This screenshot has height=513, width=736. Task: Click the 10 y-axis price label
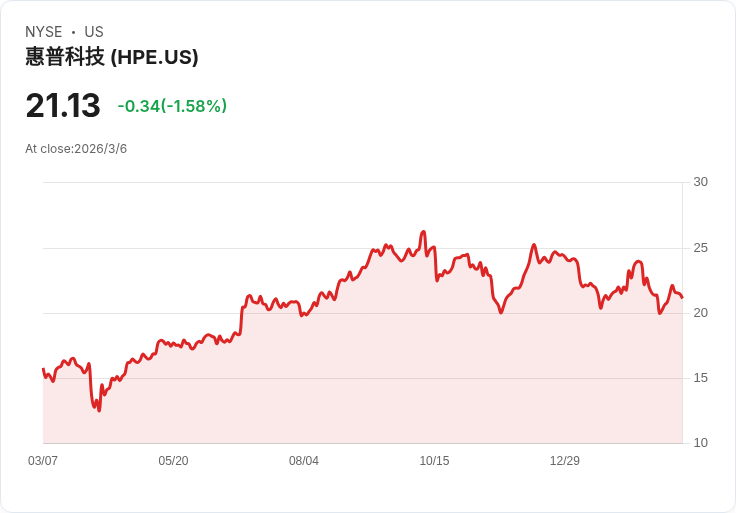(x=700, y=443)
